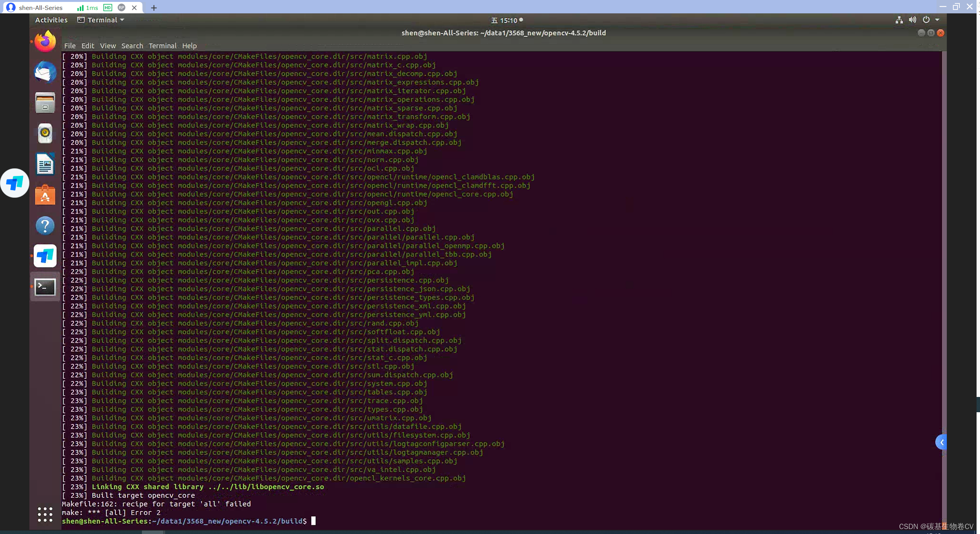
Task: Expand the blue side panel chevron
Action: tap(941, 442)
